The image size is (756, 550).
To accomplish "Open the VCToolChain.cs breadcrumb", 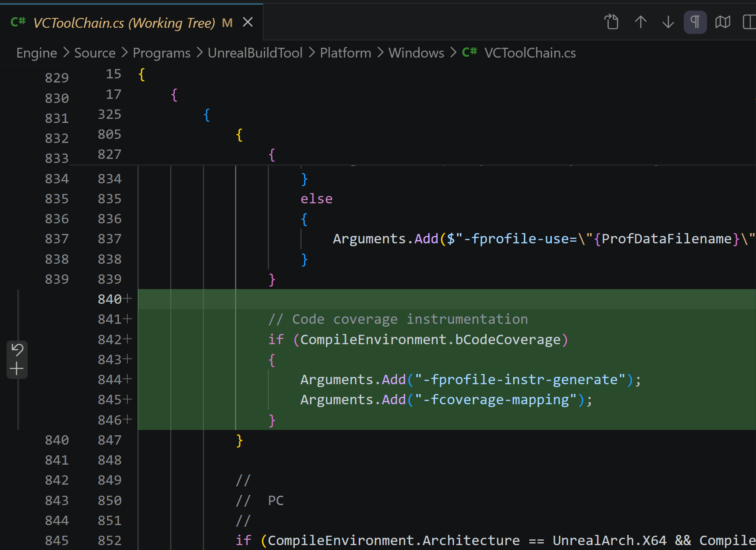I will [x=530, y=53].
